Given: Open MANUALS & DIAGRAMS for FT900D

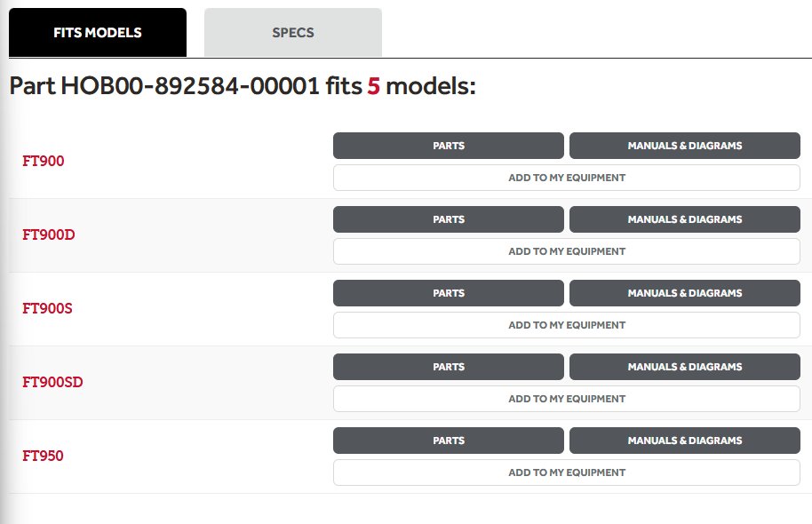Looking at the screenshot, I should click(684, 219).
